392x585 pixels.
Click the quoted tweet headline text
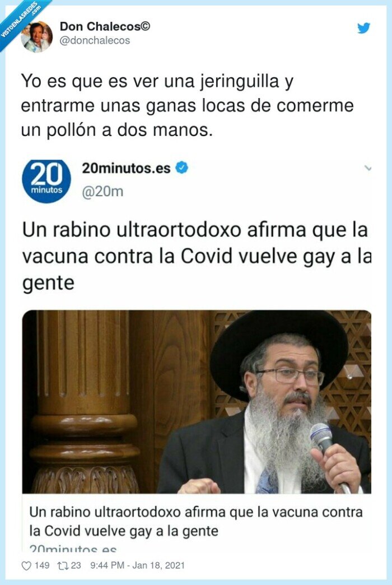197,256
